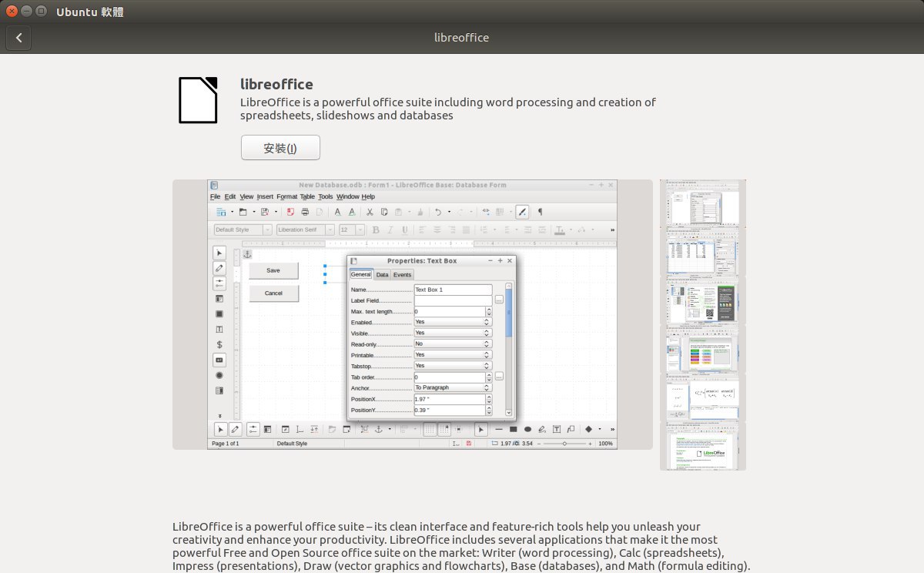The width and height of the screenshot is (924, 573).
Task: Select the General tab in Properties dialog
Action: coord(361,274)
